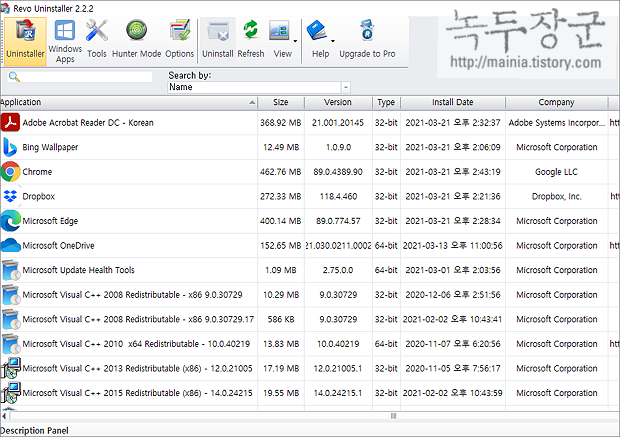Sort by Application column header
This screenshot has height=437, width=620.
pos(129,102)
